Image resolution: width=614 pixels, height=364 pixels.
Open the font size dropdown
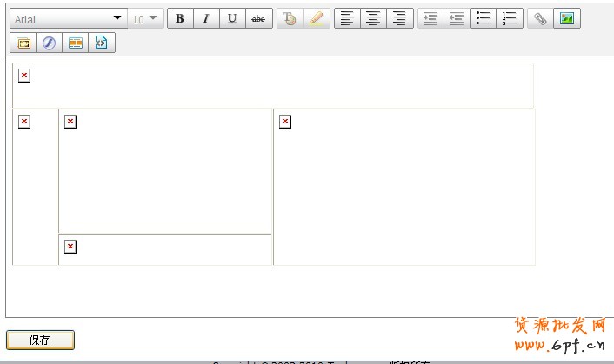(x=145, y=19)
